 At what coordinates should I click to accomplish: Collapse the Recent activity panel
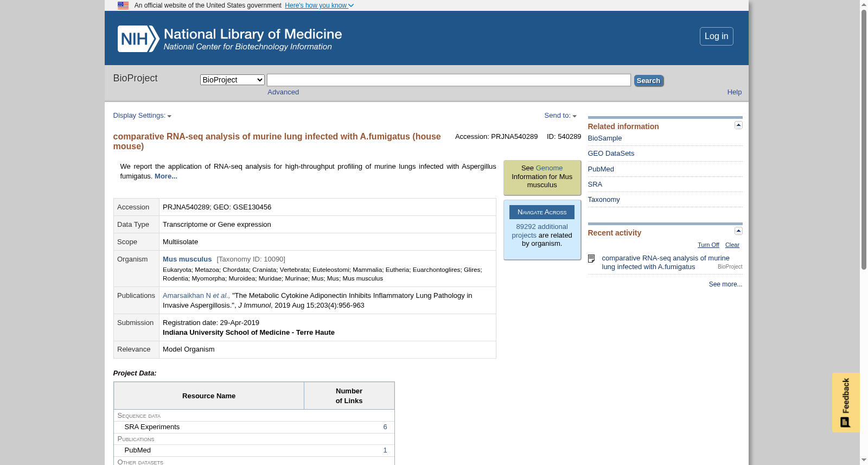pos(738,231)
